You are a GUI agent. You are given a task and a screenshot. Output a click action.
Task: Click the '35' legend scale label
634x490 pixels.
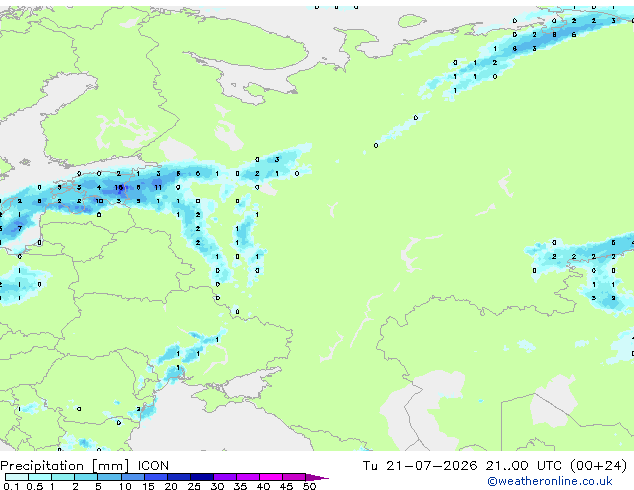[x=240, y=486]
